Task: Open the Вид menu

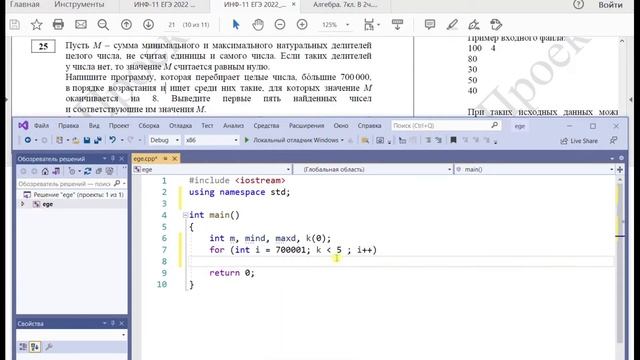Action: [94, 126]
